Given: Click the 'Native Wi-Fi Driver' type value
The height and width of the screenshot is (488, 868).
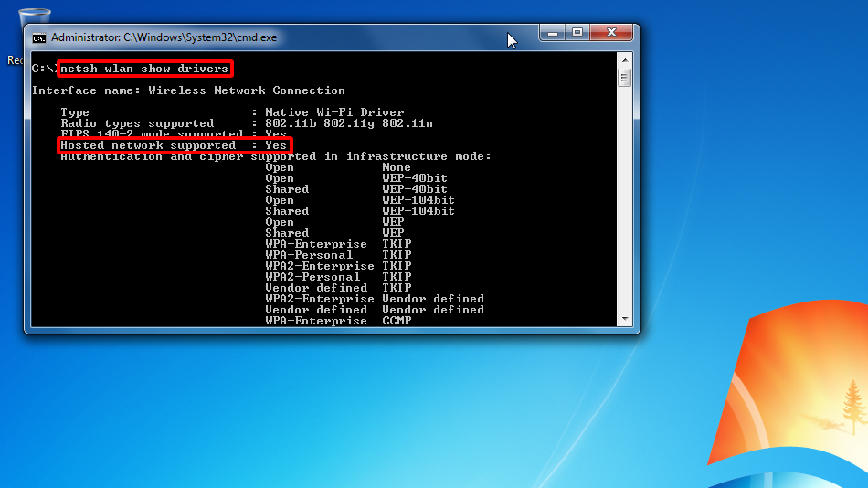Looking at the screenshot, I should click(334, 112).
